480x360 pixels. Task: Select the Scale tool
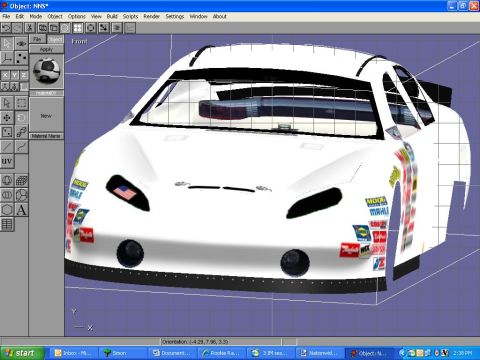(7, 132)
